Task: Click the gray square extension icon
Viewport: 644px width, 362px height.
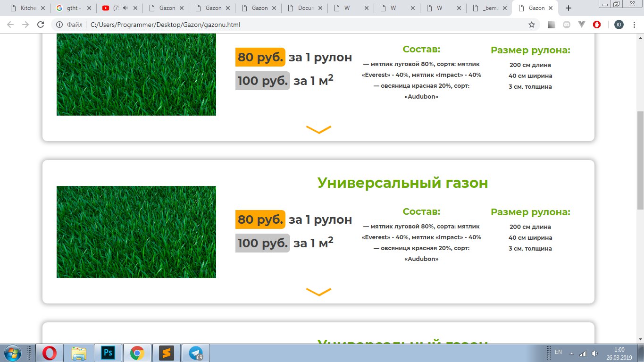Action: tap(552, 25)
